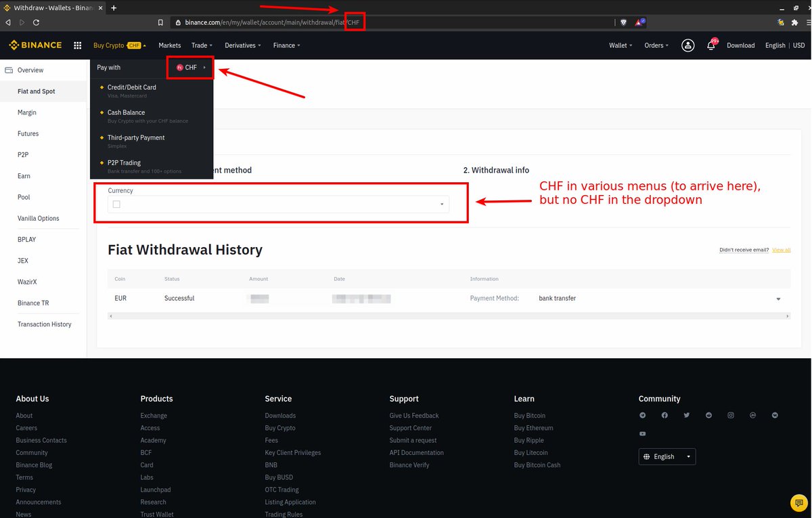Open Facebook community icon
Screen dimensions: 812x518
664,415
